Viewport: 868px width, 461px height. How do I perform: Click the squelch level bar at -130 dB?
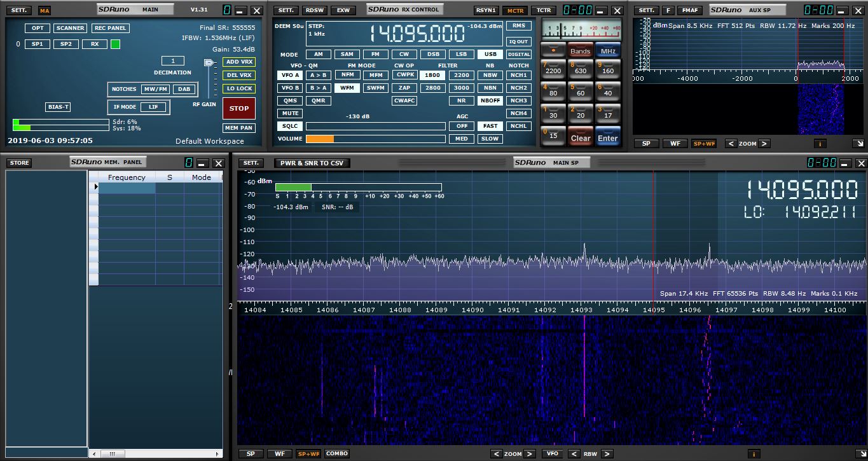376,126
